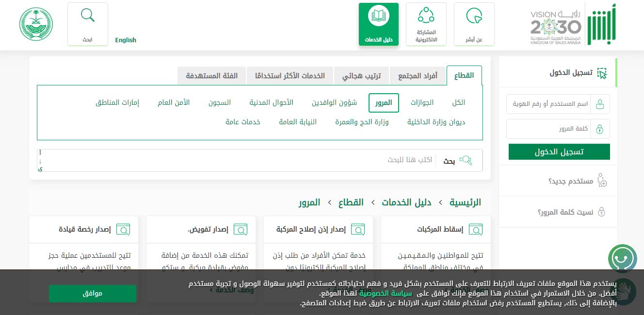Click the Vision 2030 logo
The image size is (644, 315).
point(556,24)
